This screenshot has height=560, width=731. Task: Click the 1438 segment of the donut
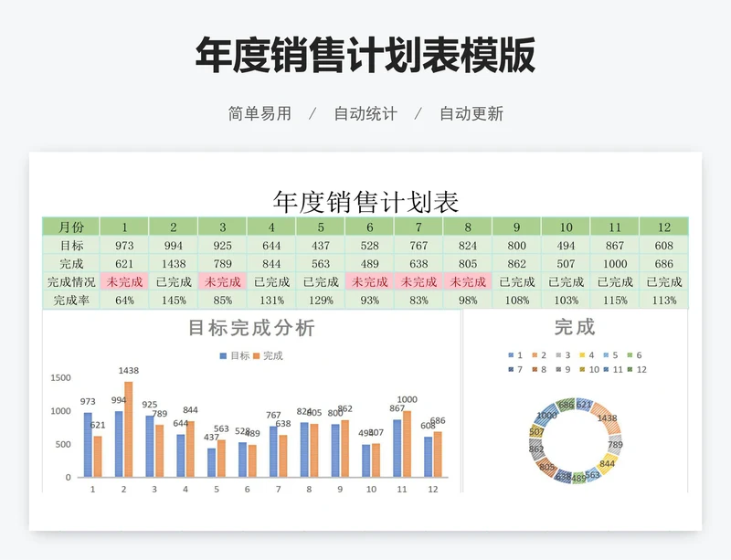coord(607,417)
